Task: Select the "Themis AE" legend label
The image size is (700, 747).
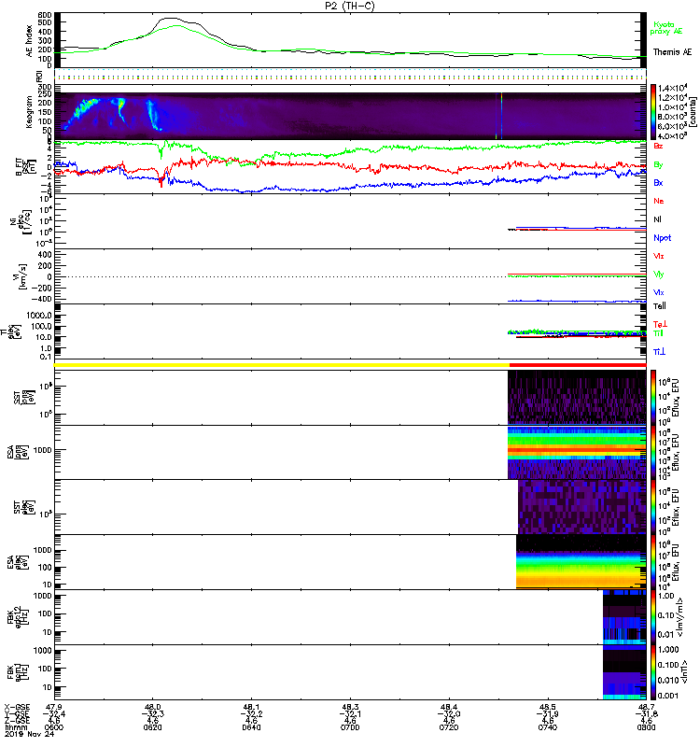Action: (x=672, y=52)
